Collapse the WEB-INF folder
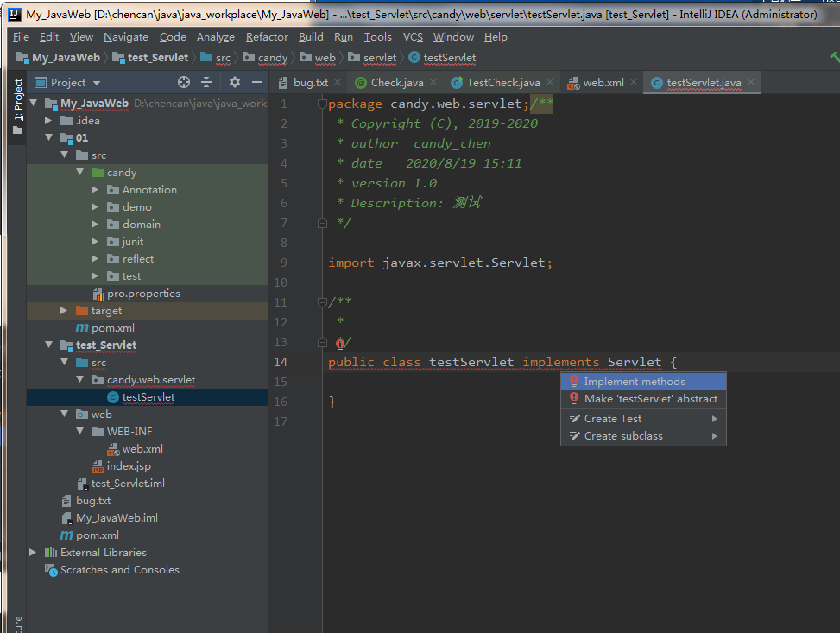The height and width of the screenshot is (633, 840). click(79, 431)
